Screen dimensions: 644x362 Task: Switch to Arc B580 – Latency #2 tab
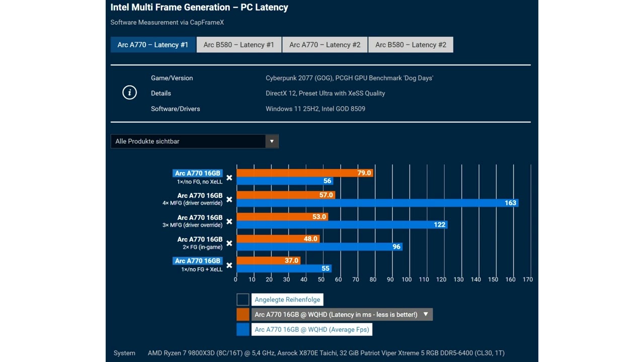(411, 45)
